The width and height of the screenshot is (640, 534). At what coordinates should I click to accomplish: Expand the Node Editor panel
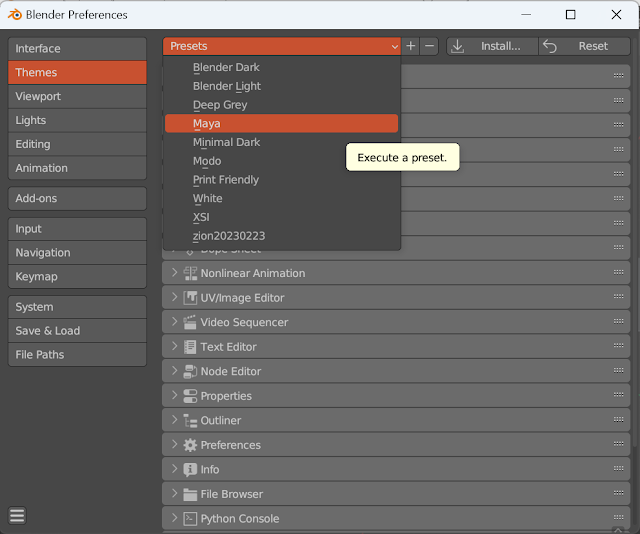174,371
